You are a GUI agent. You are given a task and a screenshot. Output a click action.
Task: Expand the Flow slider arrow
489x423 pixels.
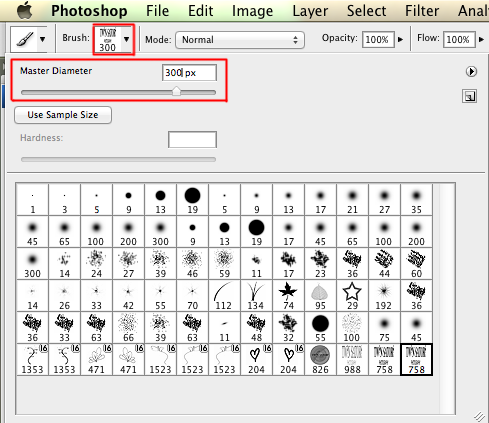(481, 40)
